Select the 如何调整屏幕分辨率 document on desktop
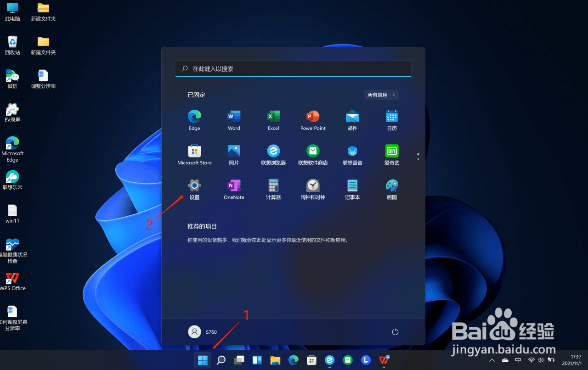 pyautogui.click(x=12, y=318)
